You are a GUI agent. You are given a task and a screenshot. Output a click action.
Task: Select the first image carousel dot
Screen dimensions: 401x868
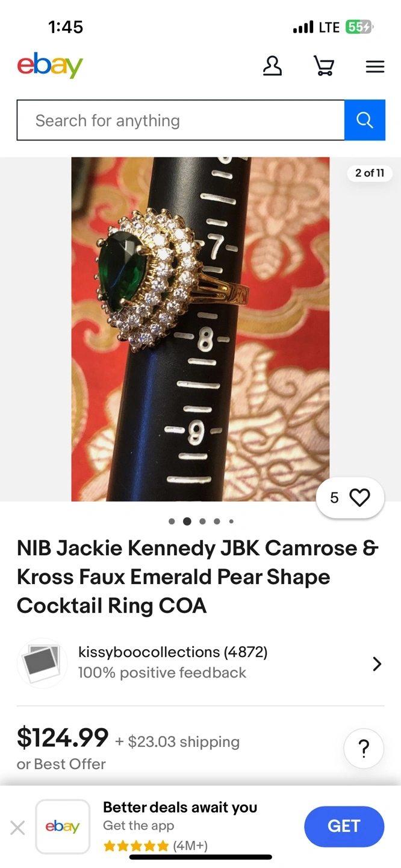tap(172, 521)
